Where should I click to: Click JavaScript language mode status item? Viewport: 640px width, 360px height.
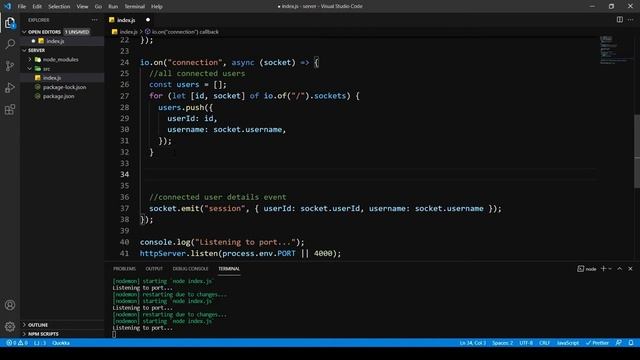pos(568,343)
